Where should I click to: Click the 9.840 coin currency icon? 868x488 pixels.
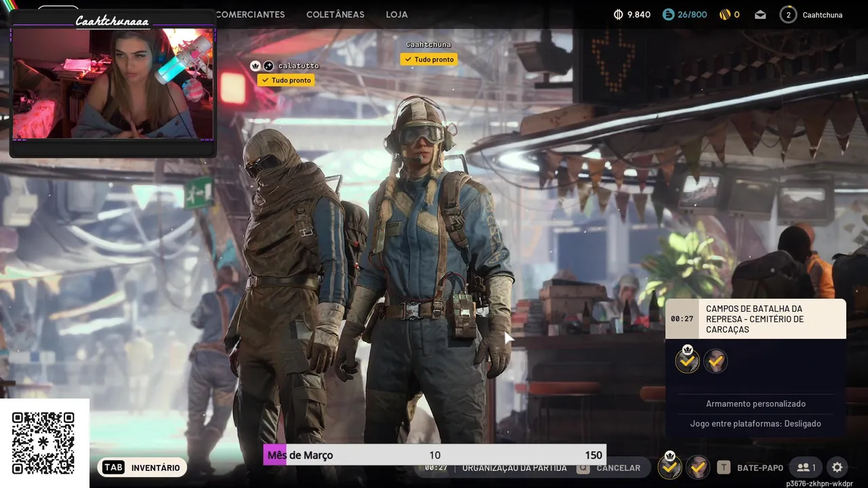(618, 14)
